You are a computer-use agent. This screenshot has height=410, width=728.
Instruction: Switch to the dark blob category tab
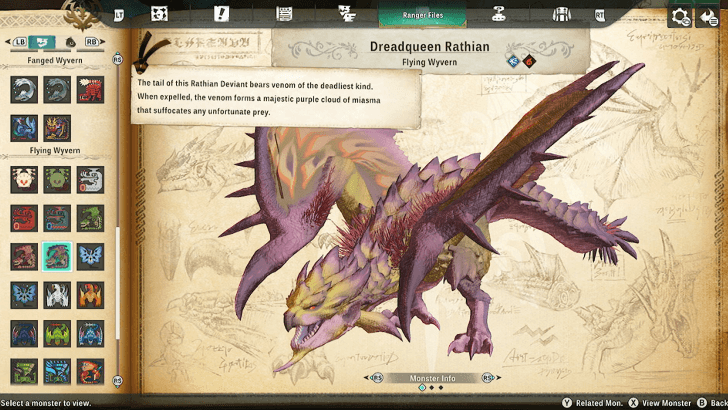pos(71,42)
